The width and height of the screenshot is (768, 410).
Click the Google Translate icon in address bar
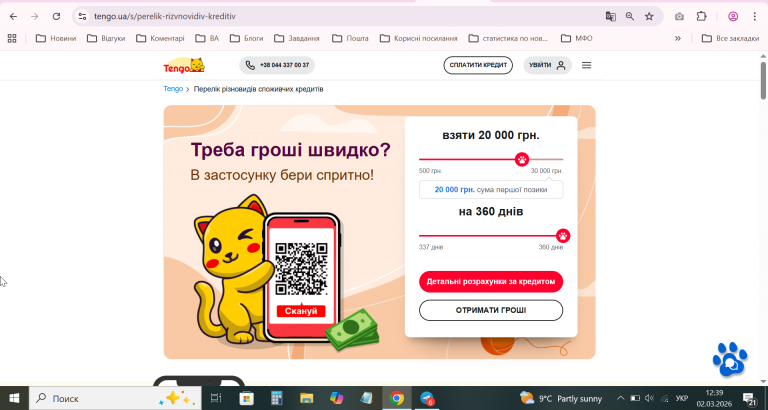tap(610, 16)
